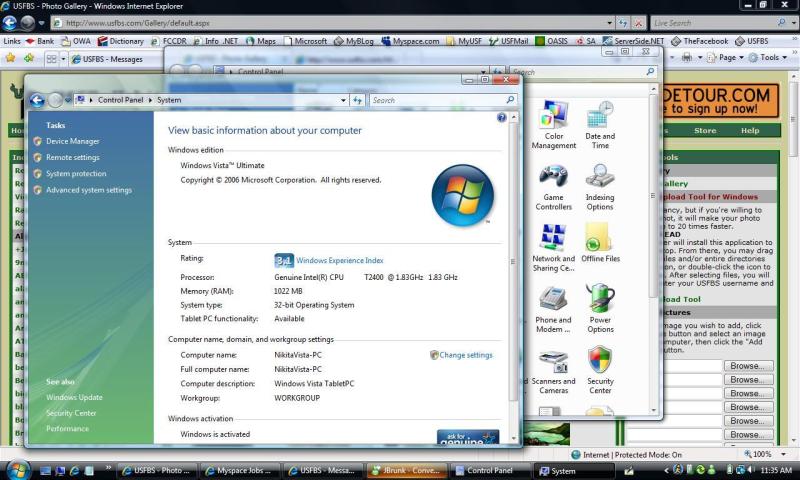Click the Windows Start orb
The image size is (800, 480).
(18, 469)
